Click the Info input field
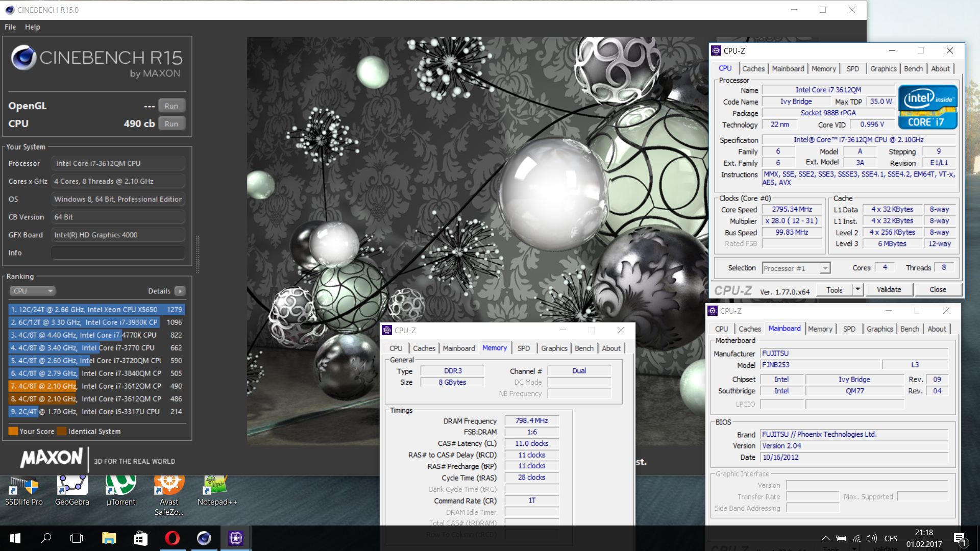Screen dimensions: 980x551 [118, 253]
